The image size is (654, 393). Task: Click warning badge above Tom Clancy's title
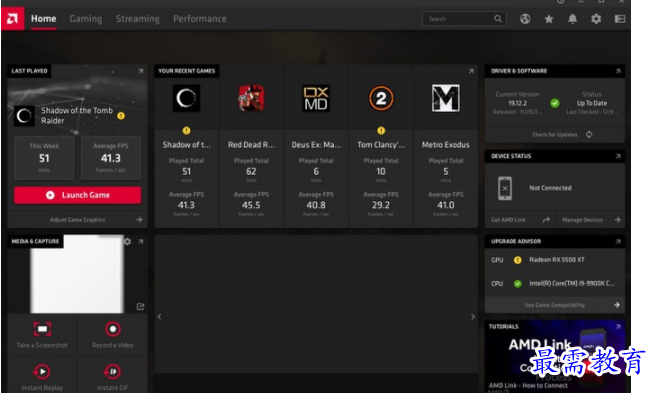381,131
